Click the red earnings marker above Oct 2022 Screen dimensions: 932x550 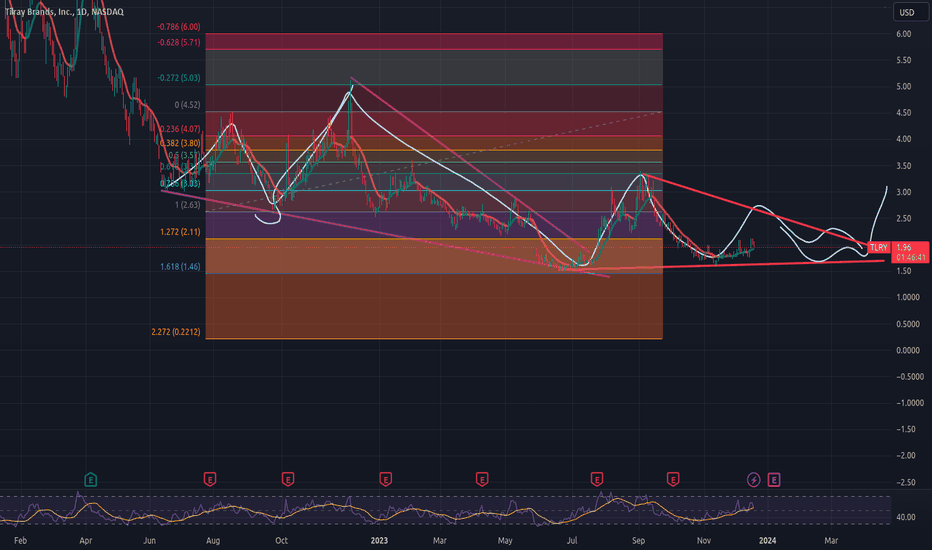click(x=288, y=479)
